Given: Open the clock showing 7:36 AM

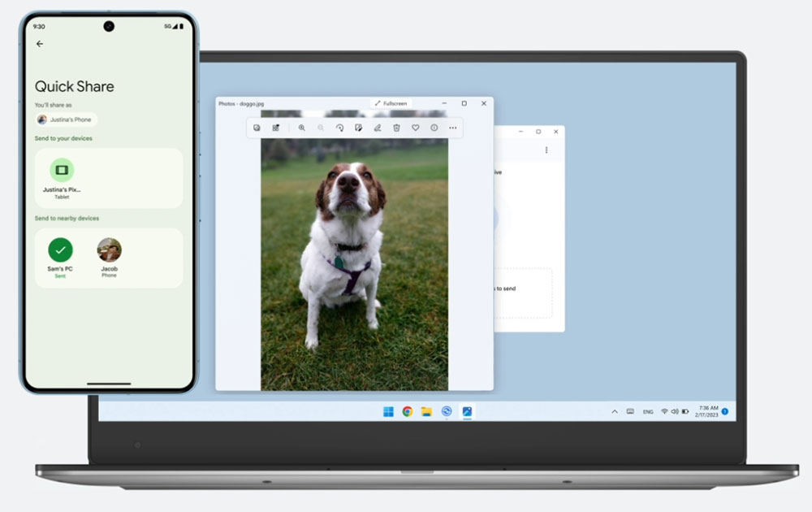Looking at the screenshot, I should coord(707,411).
